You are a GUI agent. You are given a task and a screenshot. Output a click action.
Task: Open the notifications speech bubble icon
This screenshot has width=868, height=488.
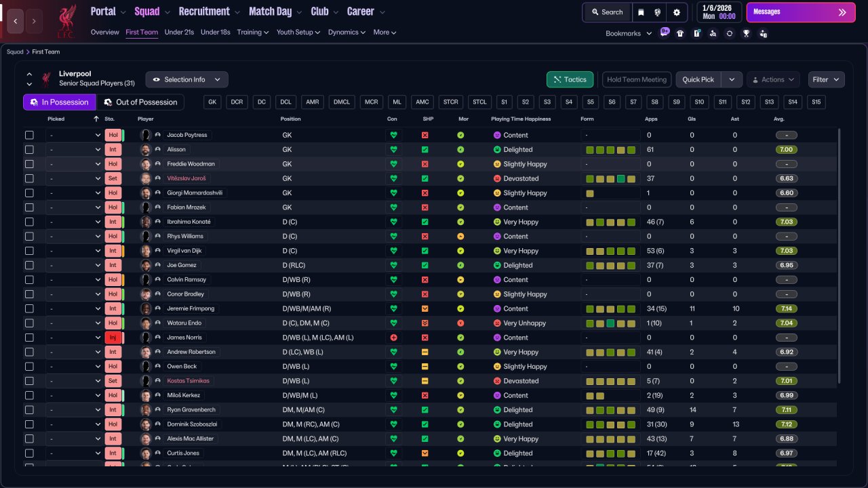coord(664,33)
